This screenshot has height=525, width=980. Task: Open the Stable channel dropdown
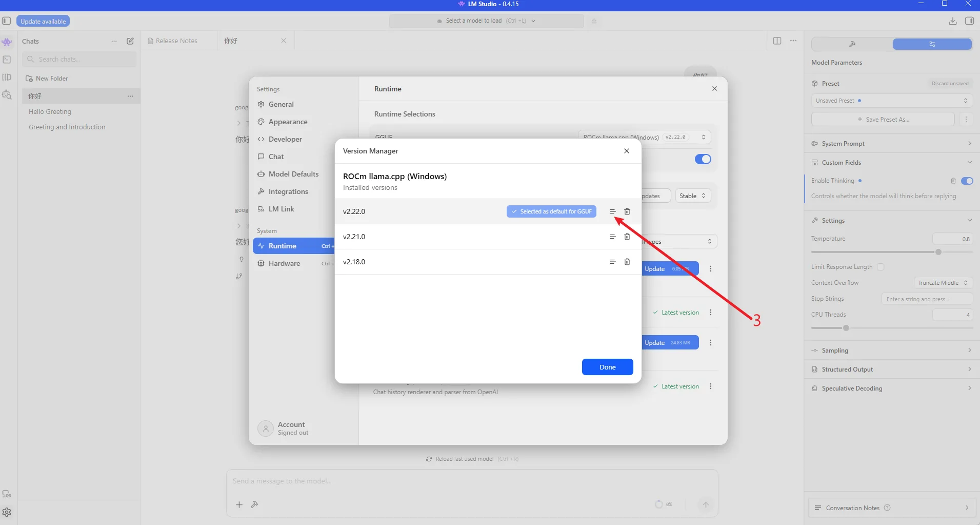tap(693, 196)
